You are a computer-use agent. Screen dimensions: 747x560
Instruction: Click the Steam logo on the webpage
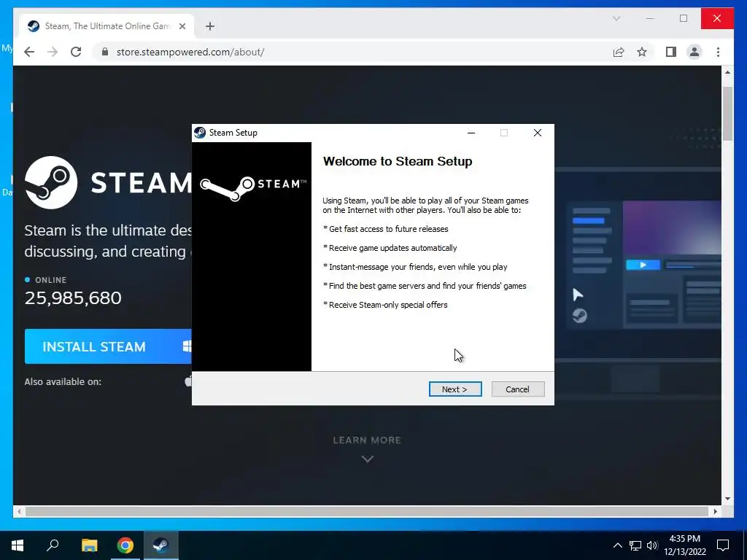51,182
